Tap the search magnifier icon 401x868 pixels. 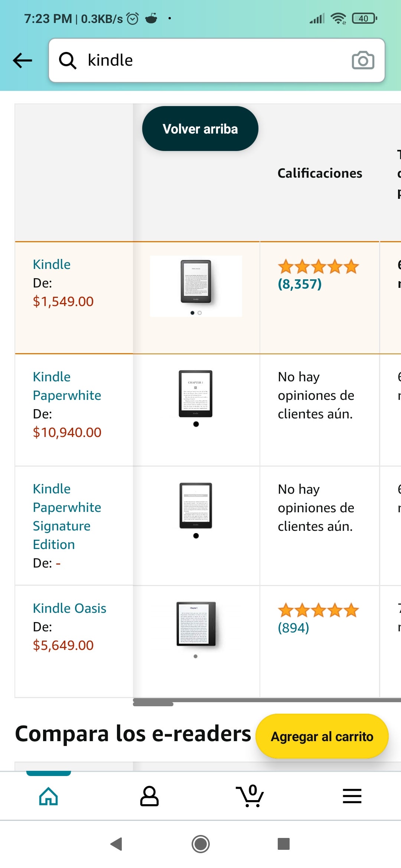click(68, 60)
